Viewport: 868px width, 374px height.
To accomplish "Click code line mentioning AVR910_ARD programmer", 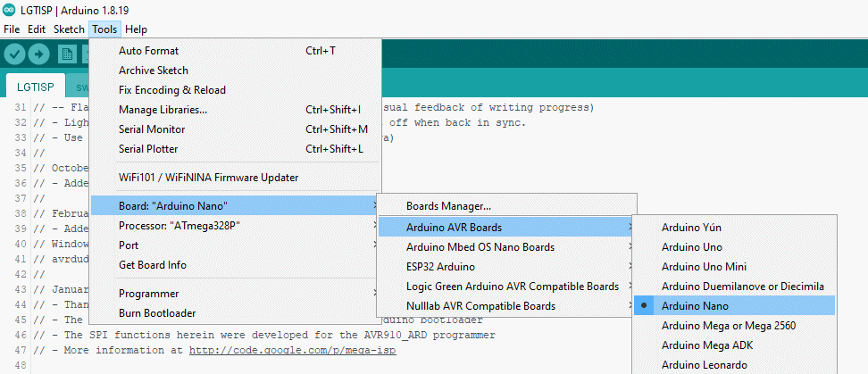I will coord(264,335).
